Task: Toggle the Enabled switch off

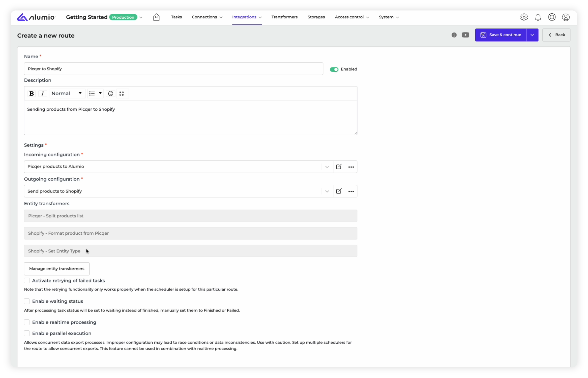Action: pyautogui.click(x=334, y=69)
